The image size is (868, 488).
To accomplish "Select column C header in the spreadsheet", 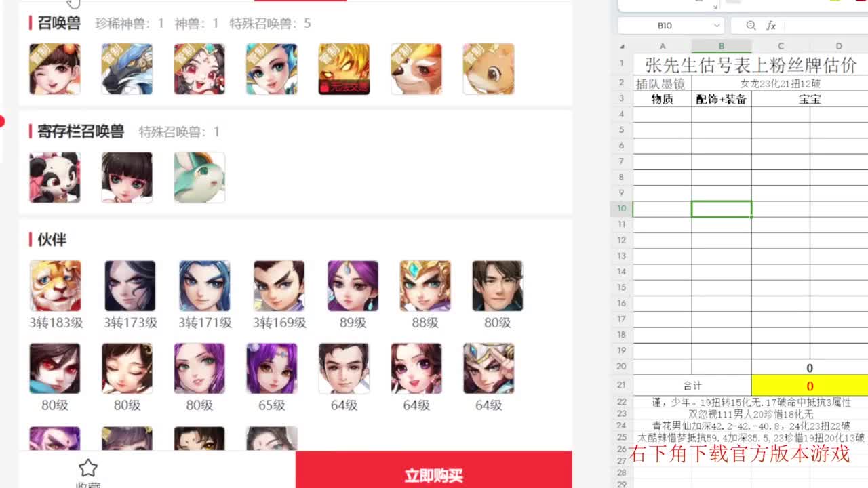I will 781,46.
